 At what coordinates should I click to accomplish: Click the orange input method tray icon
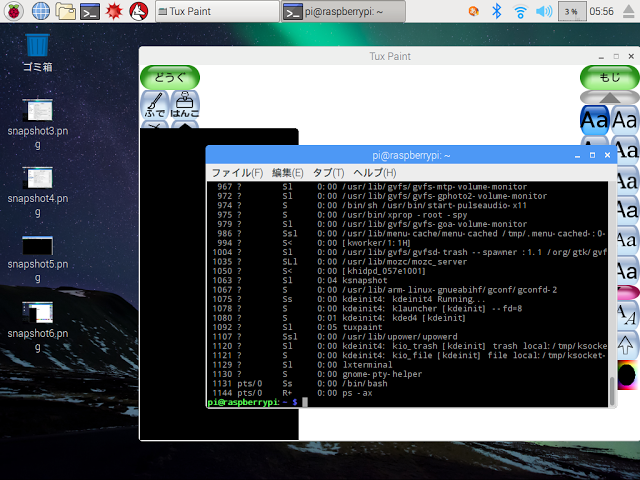[x=473, y=11]
